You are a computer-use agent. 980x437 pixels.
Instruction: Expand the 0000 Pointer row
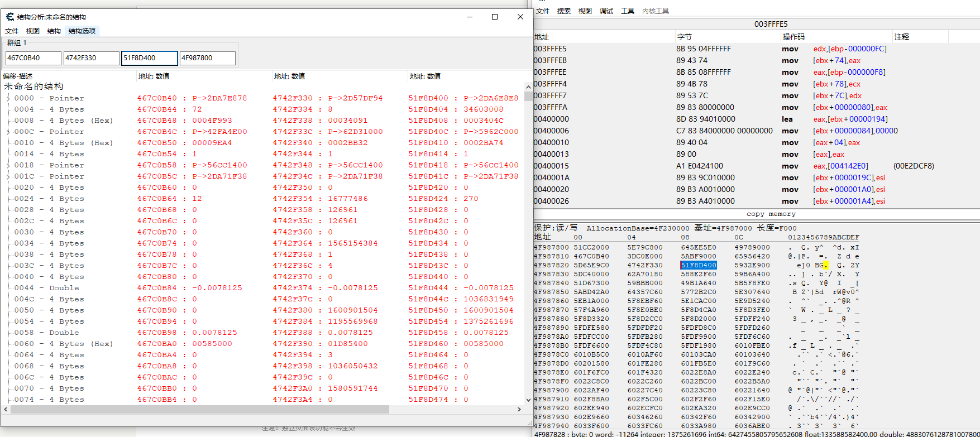tap(8, 98)
